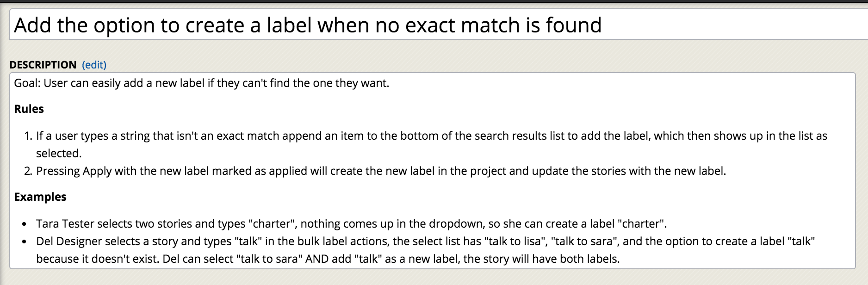
Task: Place cursor before "Add" in the title
Action: 14,25
